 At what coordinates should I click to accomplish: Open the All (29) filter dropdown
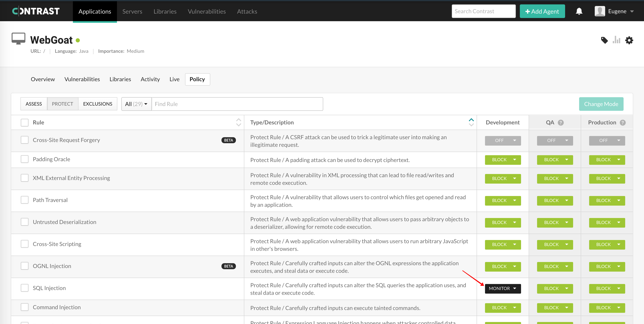pos(137,104)
